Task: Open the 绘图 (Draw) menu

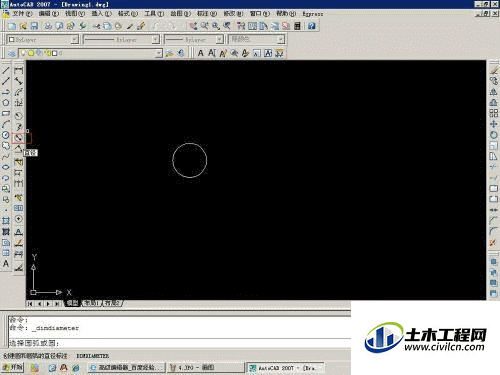Action: click(x=180, y=14)
